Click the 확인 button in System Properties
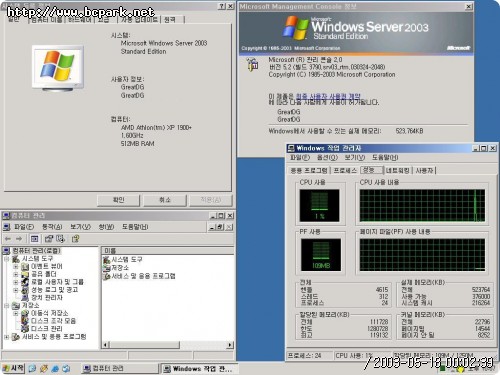The width and height of the screenshot is (500, 375). pos(118,200)
